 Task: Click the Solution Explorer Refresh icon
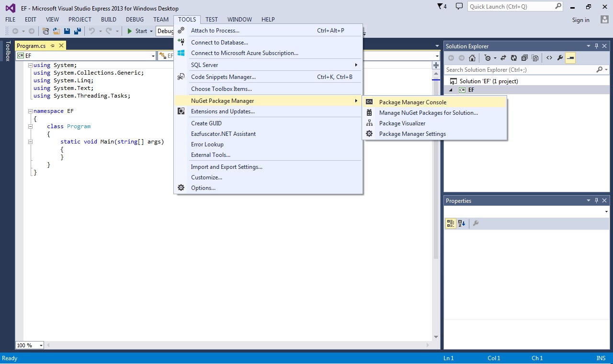click(514, 58)
